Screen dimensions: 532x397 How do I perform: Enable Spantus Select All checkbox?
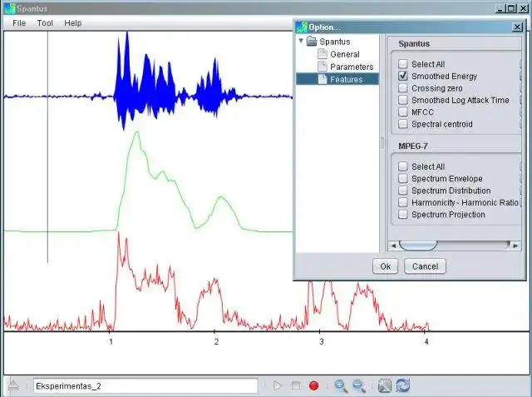tap(402, 64)
